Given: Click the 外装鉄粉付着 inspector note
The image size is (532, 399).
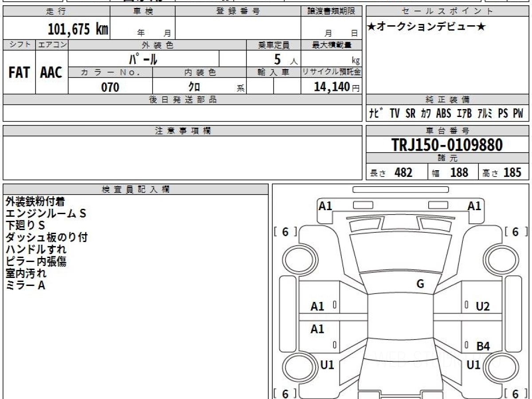Looking at the screenshot, I should click(x=35, y=202).
